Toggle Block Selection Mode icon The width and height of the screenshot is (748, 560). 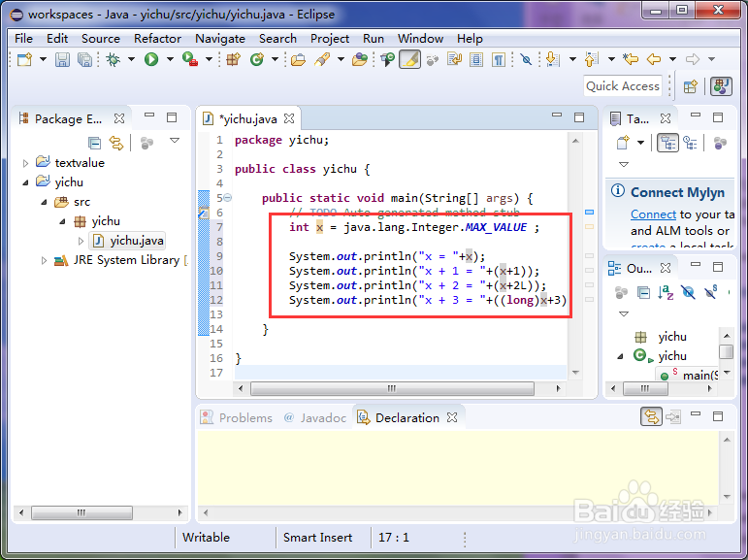(x=476, y=59)
